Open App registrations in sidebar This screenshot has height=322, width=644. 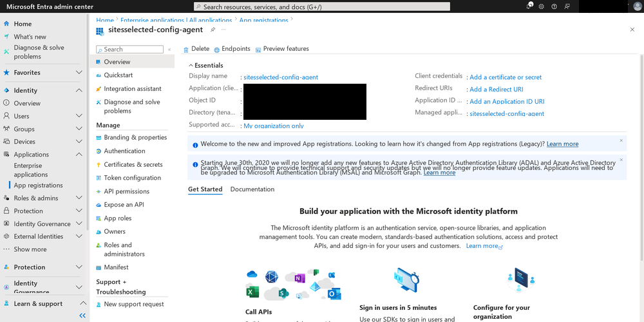(x=38, y=185)
